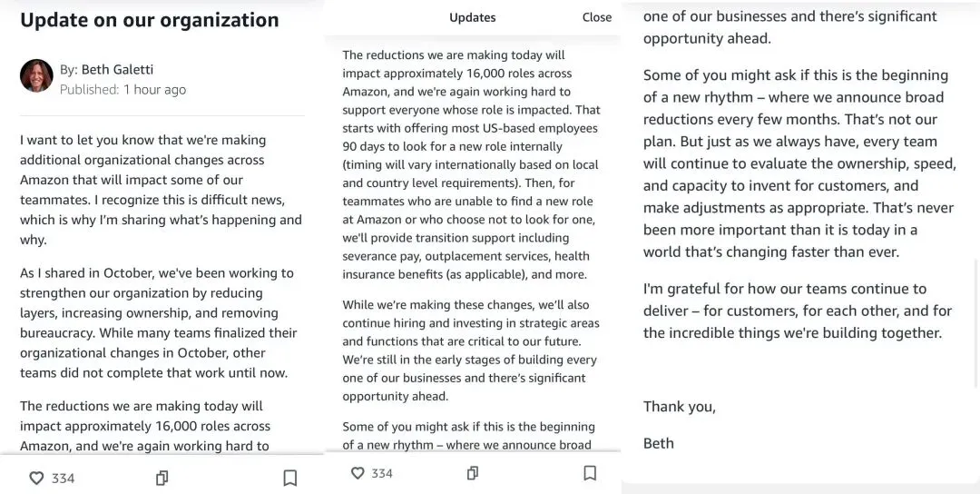Click the "Beth" signature at the end

coord(659,443)
